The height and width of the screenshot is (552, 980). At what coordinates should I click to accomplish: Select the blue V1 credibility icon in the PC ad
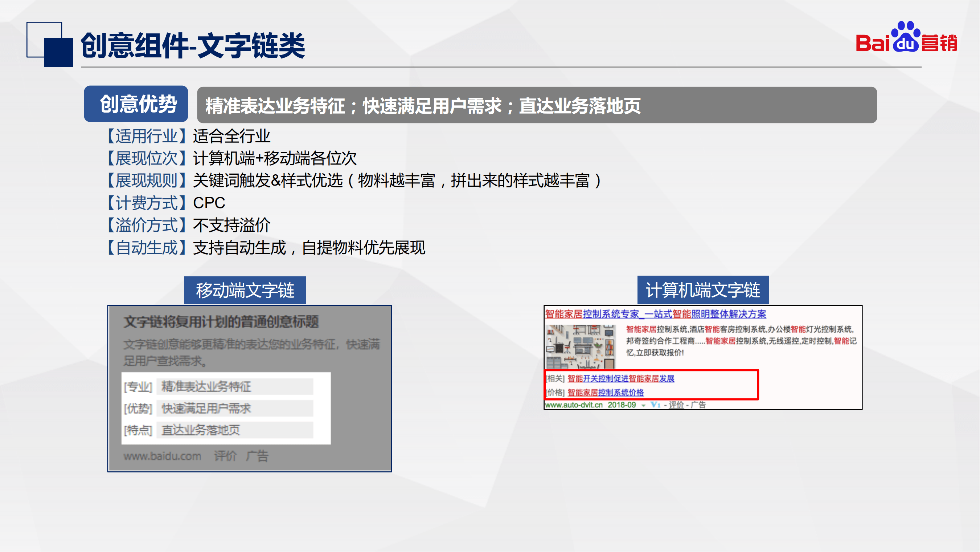pyautogui.click(x=656, y=405)
